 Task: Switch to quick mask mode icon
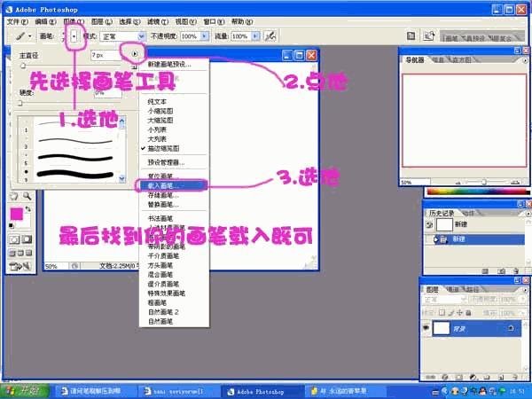pyautogui.click(x=27, y=240)
